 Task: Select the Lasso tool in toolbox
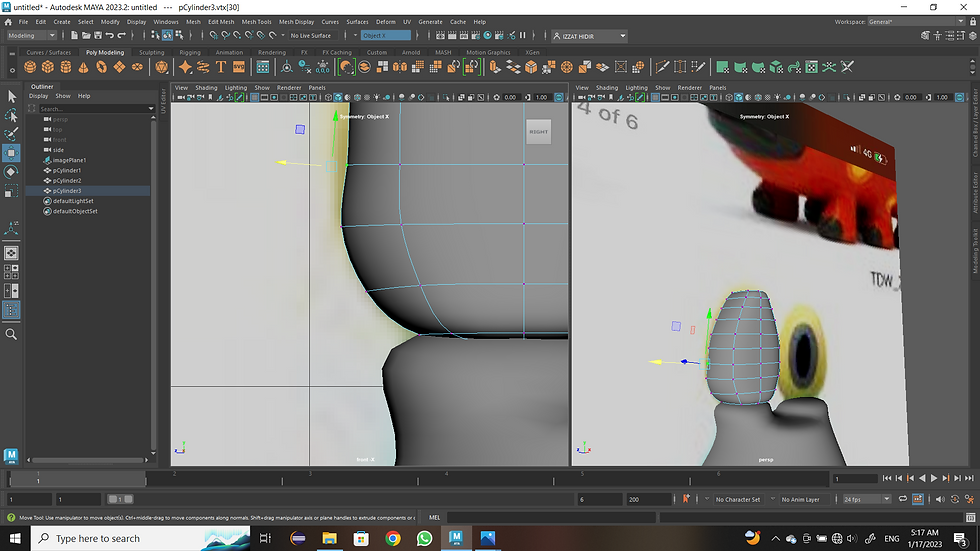[x=11, y=116]
